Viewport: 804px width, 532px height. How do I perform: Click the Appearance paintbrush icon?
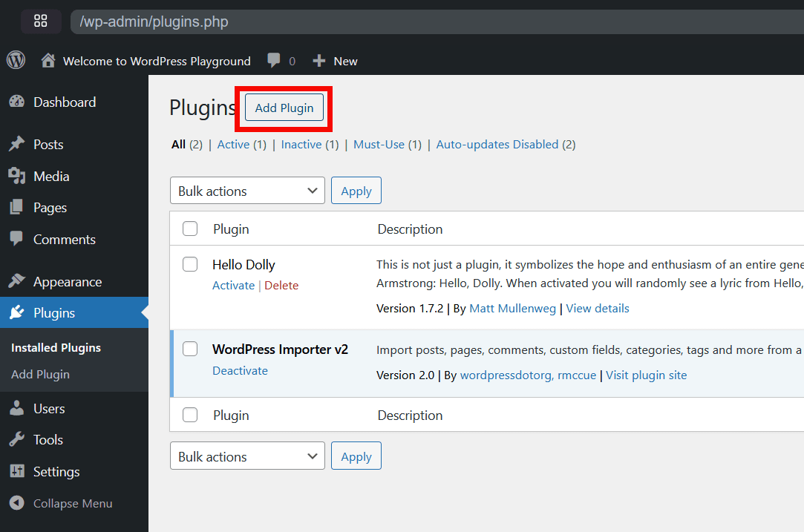click(16, 282)
